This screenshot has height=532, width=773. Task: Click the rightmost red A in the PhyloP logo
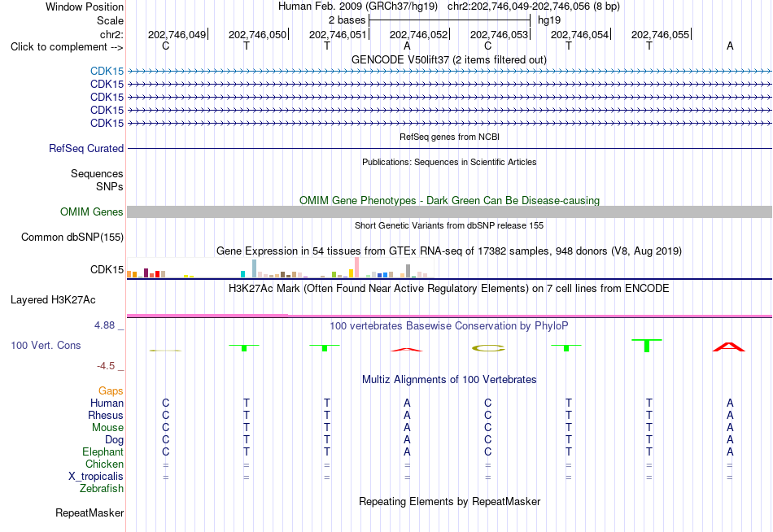tap(729, 347)
